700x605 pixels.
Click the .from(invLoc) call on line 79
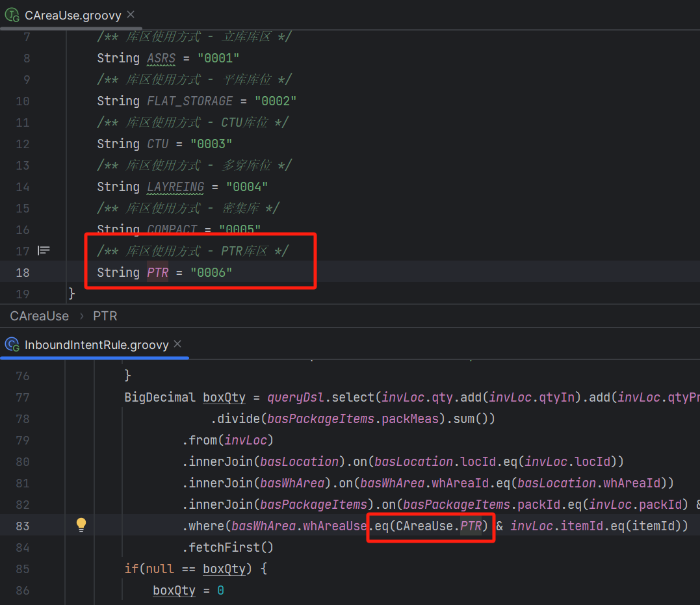tap(228, 440)
